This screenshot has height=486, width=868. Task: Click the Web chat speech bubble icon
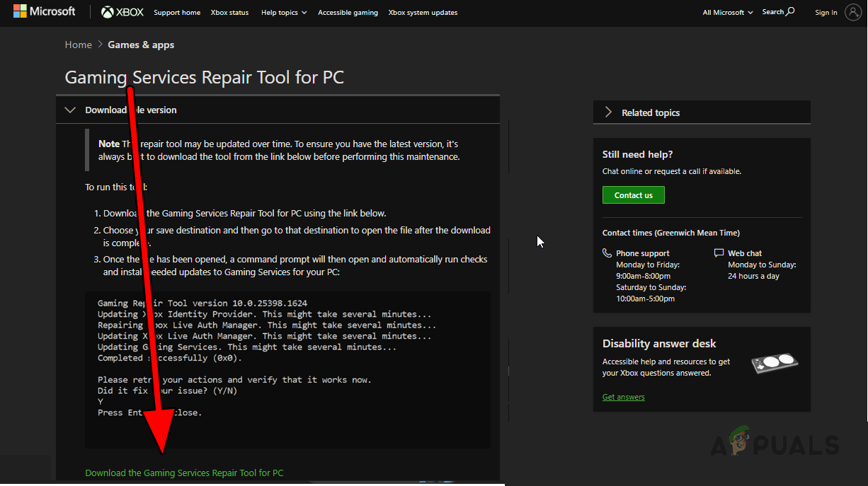(x=720, y=253)
